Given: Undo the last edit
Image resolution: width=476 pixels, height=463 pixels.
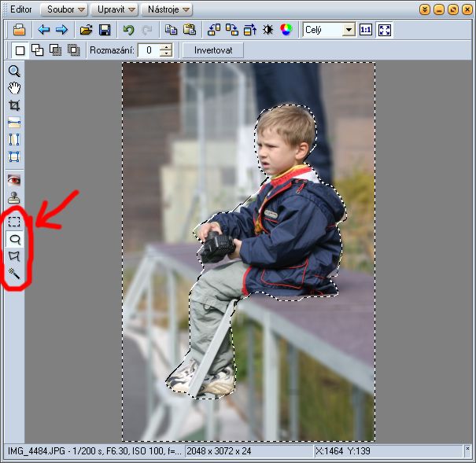Looking at the screenshot, I should point(129,30).
